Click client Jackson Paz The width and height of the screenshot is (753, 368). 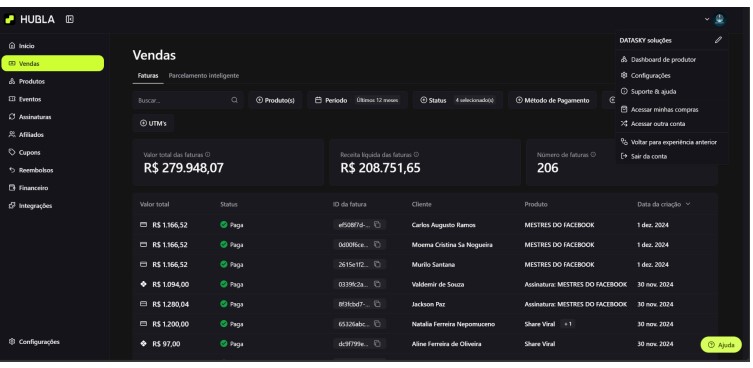(429, 304)
